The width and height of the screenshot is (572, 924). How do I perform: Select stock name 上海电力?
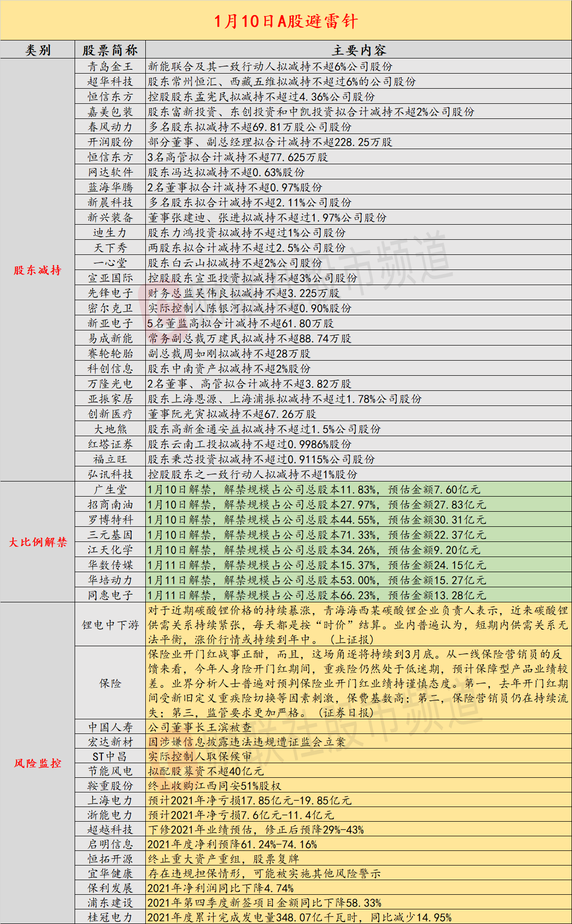pos(110,800)
